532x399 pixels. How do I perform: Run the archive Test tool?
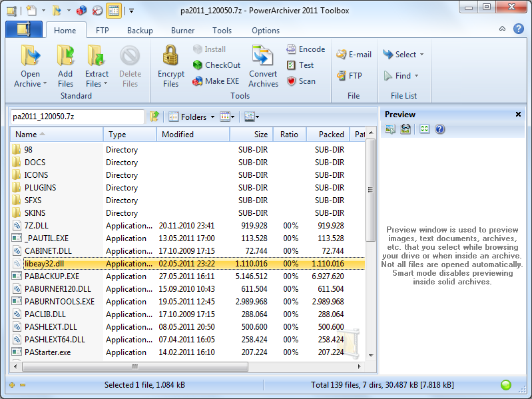300,65
